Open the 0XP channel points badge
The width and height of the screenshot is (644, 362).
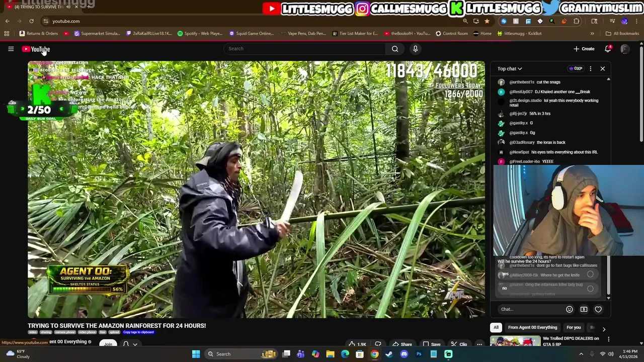point(575,69)
